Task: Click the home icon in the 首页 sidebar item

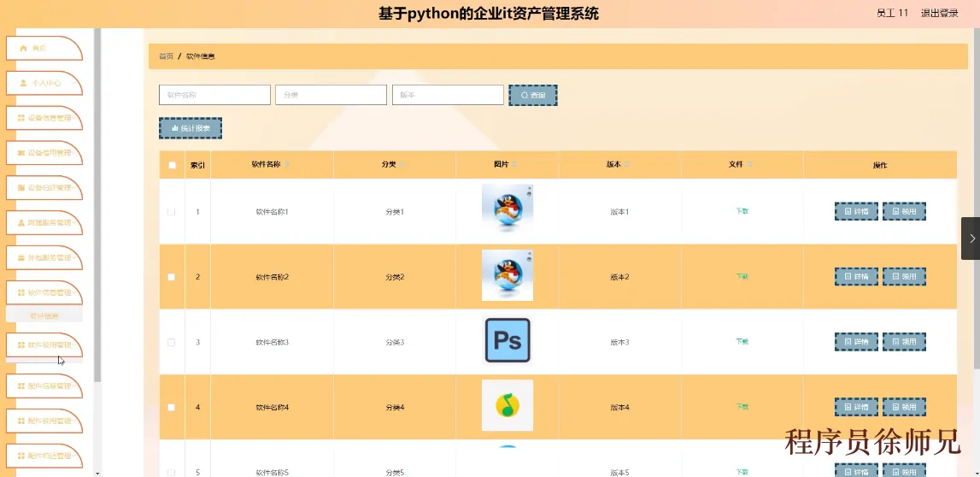Action: [23, 48]
